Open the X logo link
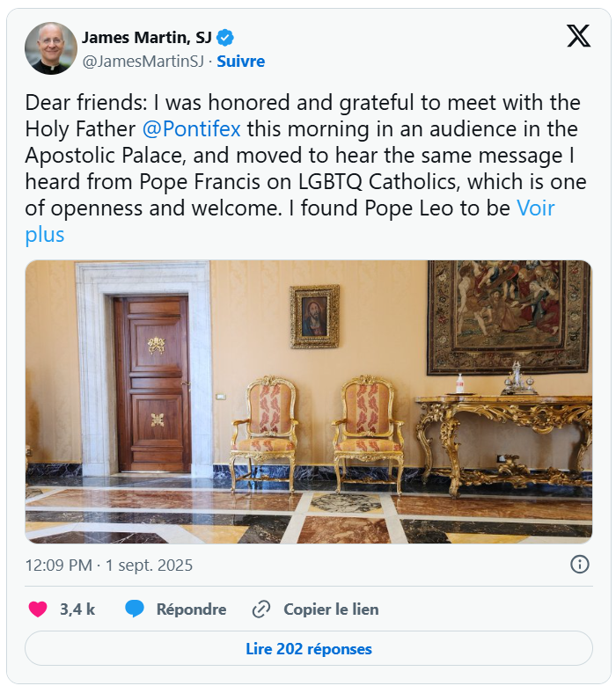This screenshot has height=686, width=616. coord(578,36)
